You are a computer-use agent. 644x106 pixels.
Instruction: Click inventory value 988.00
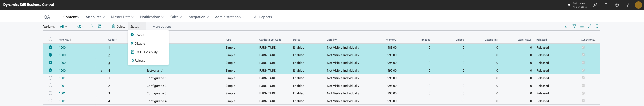392,47
